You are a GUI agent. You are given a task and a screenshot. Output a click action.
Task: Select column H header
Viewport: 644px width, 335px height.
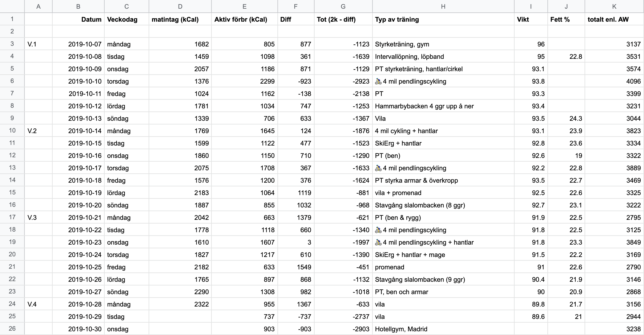pyautogui.click(x=443, y=6)
